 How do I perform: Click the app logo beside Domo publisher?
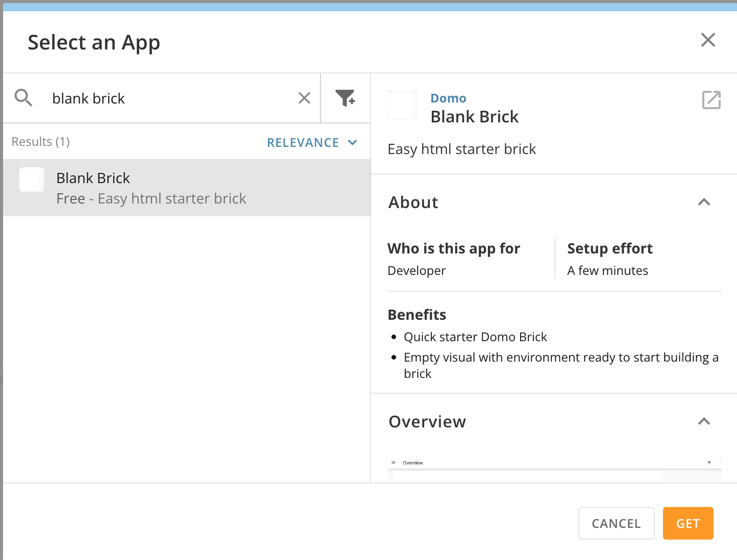[x=403, y=106]
